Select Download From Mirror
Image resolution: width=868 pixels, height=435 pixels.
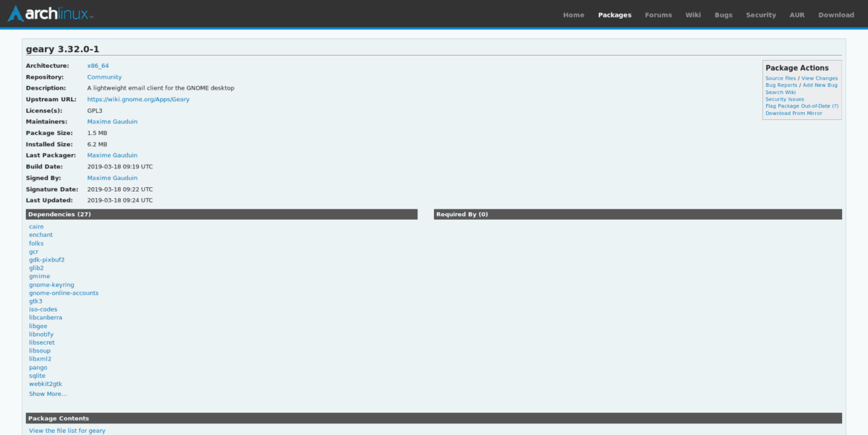(x=794, y=113)
